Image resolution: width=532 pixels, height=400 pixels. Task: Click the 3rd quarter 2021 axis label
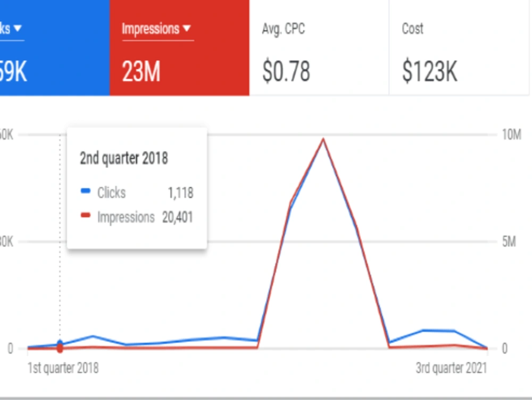tap(452, 368)
